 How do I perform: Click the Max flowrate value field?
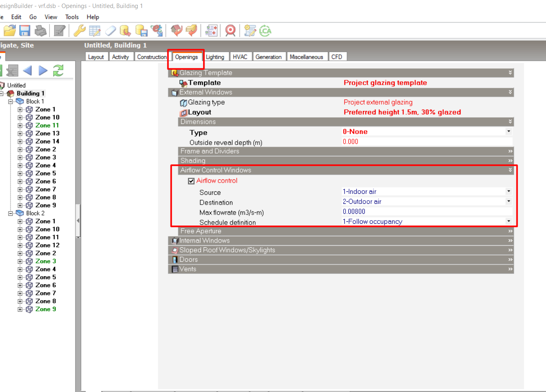(427, 211)
